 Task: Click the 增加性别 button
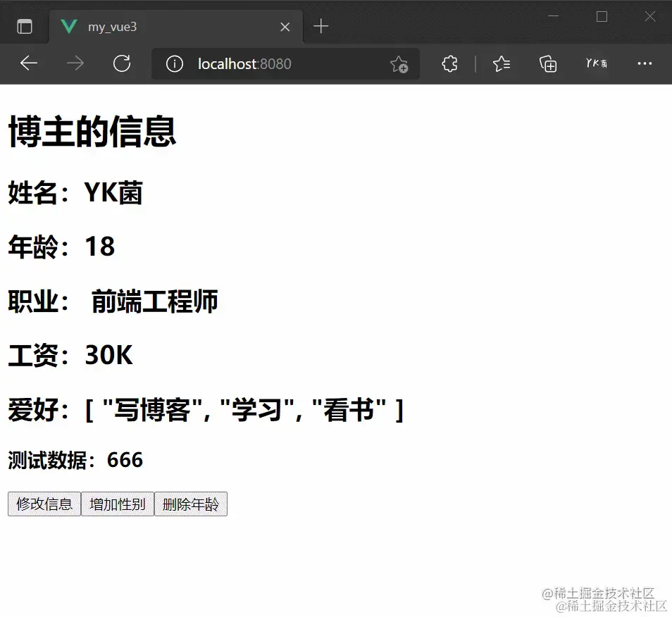pos(118,504)
